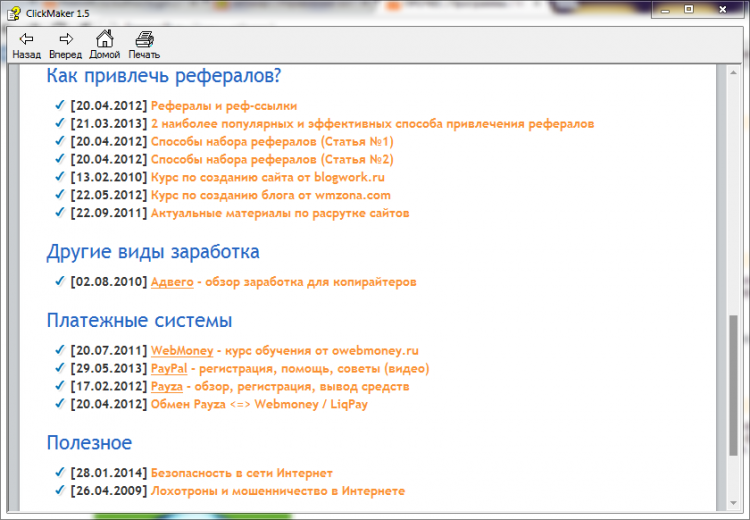Image resolution: width=750 pixels, height=520 pixels.
Task: Click checkmark beside Лохотроны и мошенничество
Action: click(59, 490)
